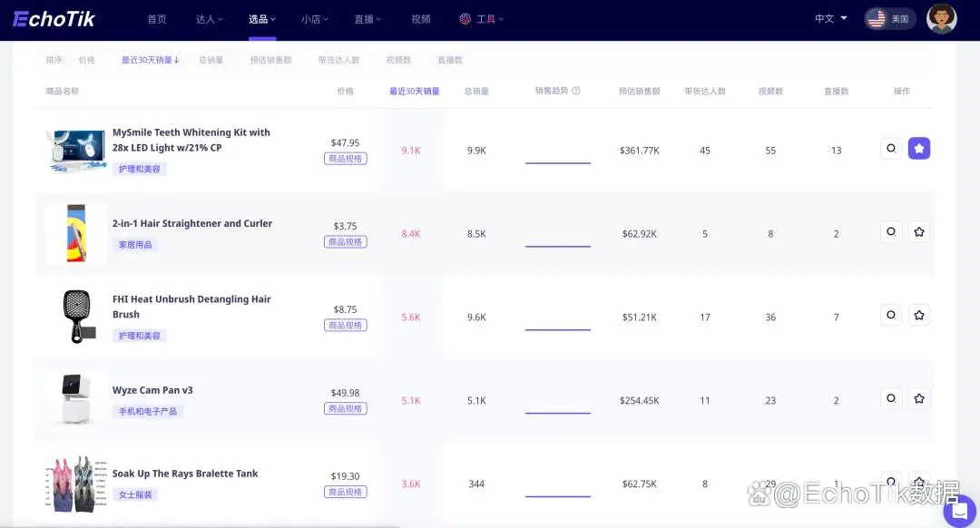This screenshot has height=528, width=980.
Task: View 商品规格 for $3.75 product
Action: click(x=346, y=242)
